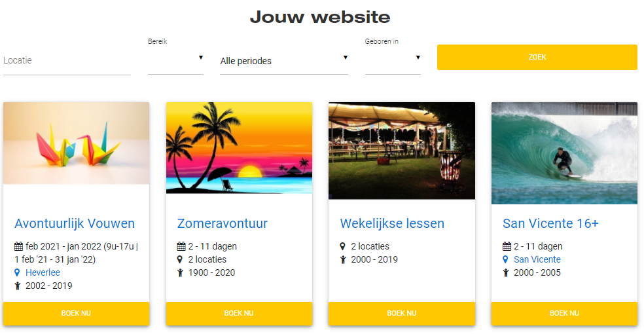This screenshot has width=644, height=334.
Task: Click the yellow ZOEK button
Action: [x=537, y=57]
